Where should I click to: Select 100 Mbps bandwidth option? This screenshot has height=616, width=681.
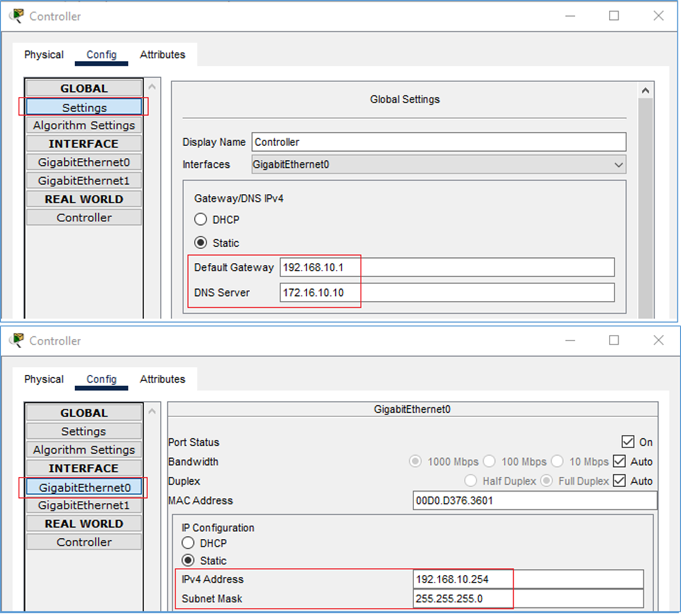[490, 461]
